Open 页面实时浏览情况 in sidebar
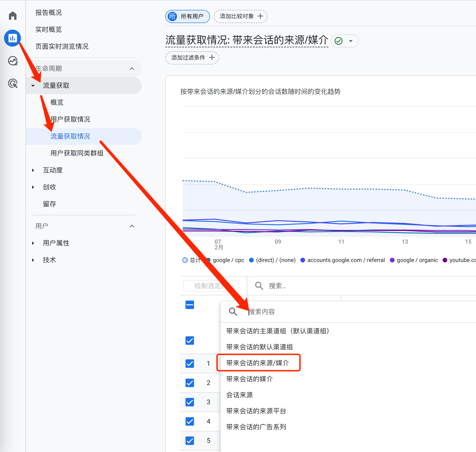 [62, 46]
